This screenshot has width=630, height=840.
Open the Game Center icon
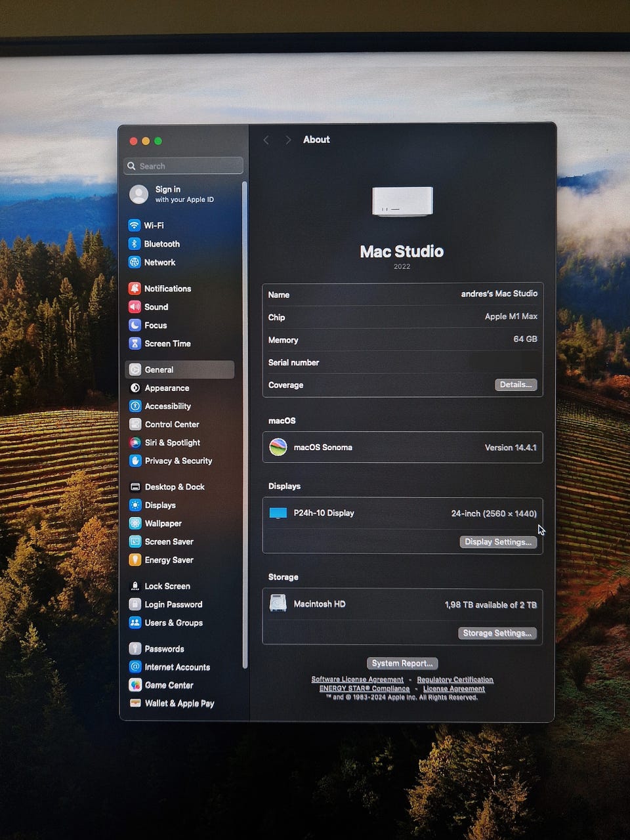tap(135, 685)
